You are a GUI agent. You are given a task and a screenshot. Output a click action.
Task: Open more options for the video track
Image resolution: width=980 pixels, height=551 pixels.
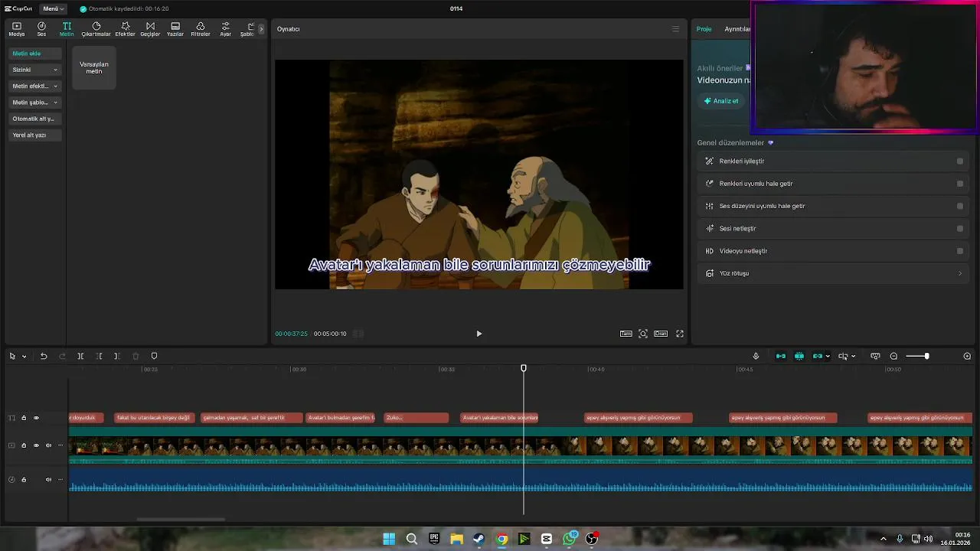pyautogui.click(x=60, y=445)
